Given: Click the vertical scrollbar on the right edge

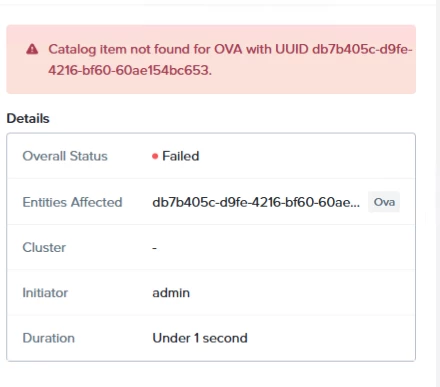Looking at the screenshot, I should pyautogui.click(x=438, y=193).
